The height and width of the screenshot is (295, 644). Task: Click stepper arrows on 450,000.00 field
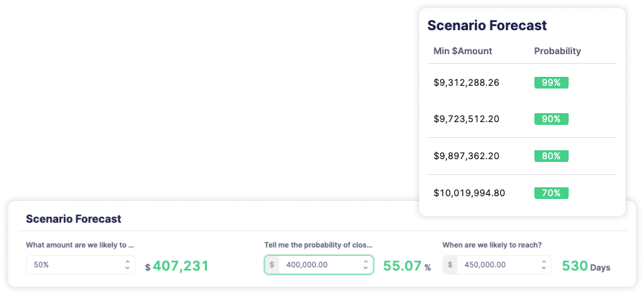[x=544, y=265]
